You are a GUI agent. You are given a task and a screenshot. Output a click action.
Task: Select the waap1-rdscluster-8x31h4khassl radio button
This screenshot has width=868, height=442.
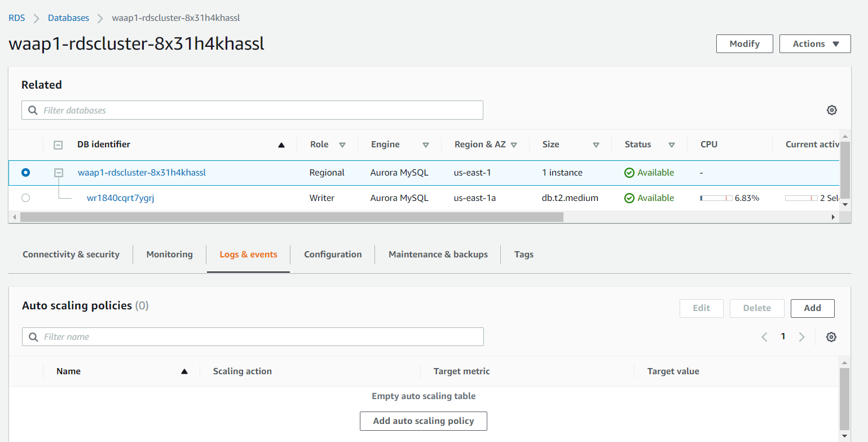pyautogui.click(x=25, y=173)
